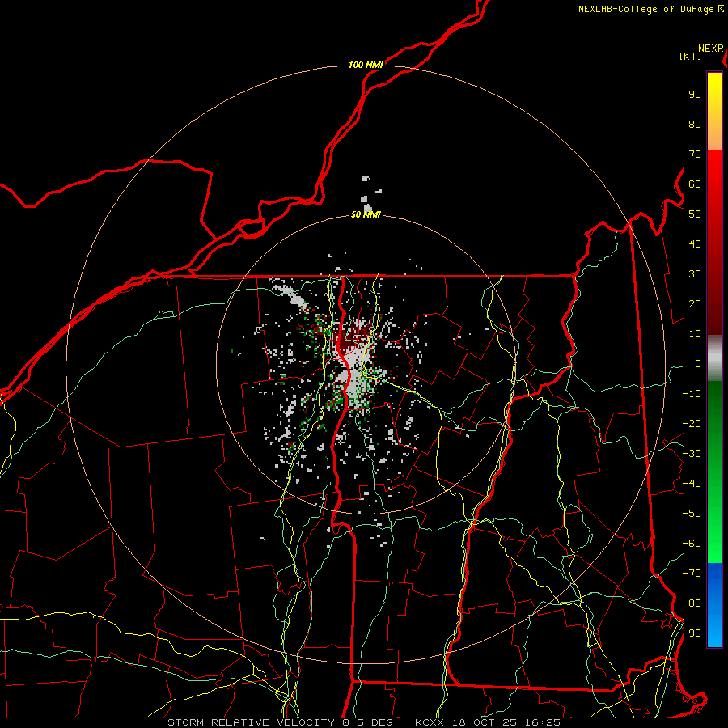Click the -10 value on velocity scale
Image resolution: width=728 pixels, height=728 pixels.
pos(692,394)
